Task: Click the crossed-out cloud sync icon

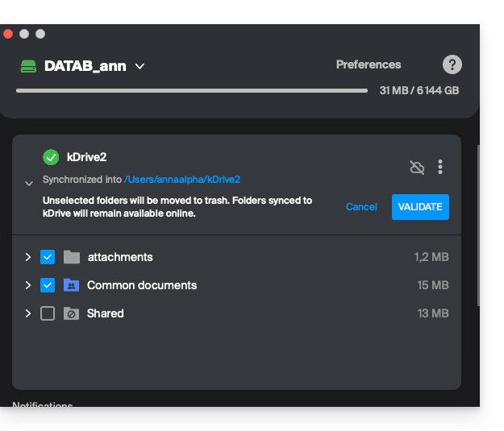Action: tap(417, 168)
